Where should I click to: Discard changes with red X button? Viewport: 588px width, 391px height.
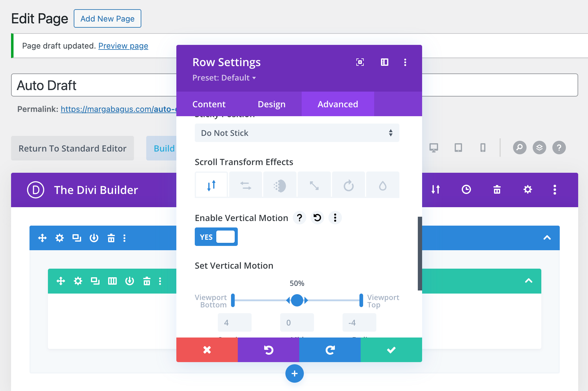pos(207,350)
